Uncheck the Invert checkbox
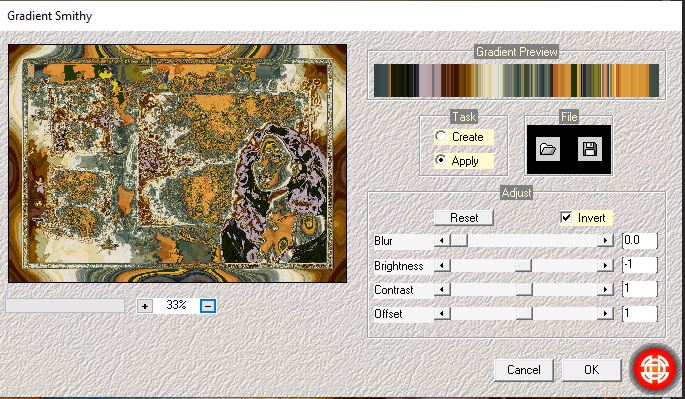The image size is (685, 399). [566, 218]
